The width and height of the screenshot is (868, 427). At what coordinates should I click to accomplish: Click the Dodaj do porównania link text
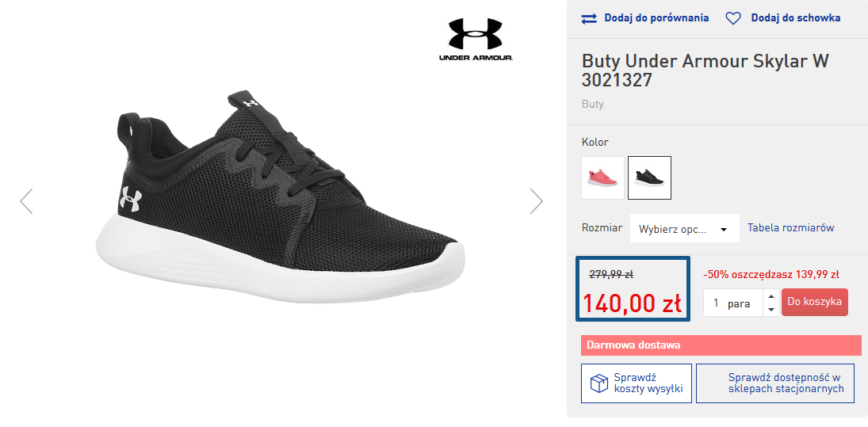[x=656, y=18]
